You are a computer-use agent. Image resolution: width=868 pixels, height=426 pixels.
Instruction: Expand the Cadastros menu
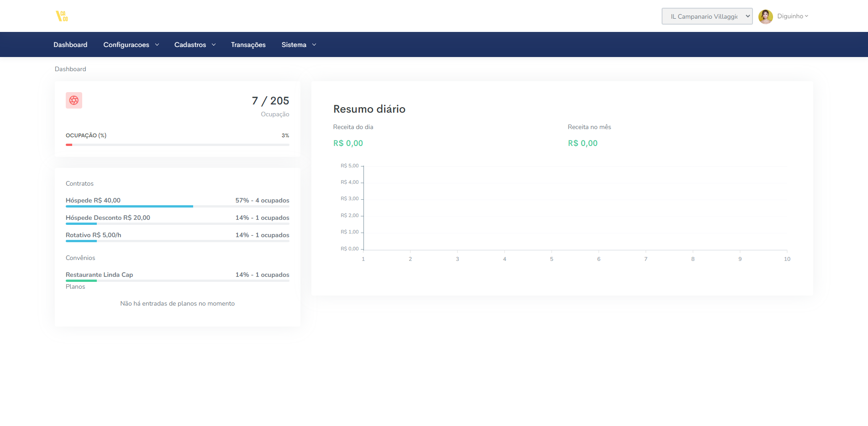195,45
